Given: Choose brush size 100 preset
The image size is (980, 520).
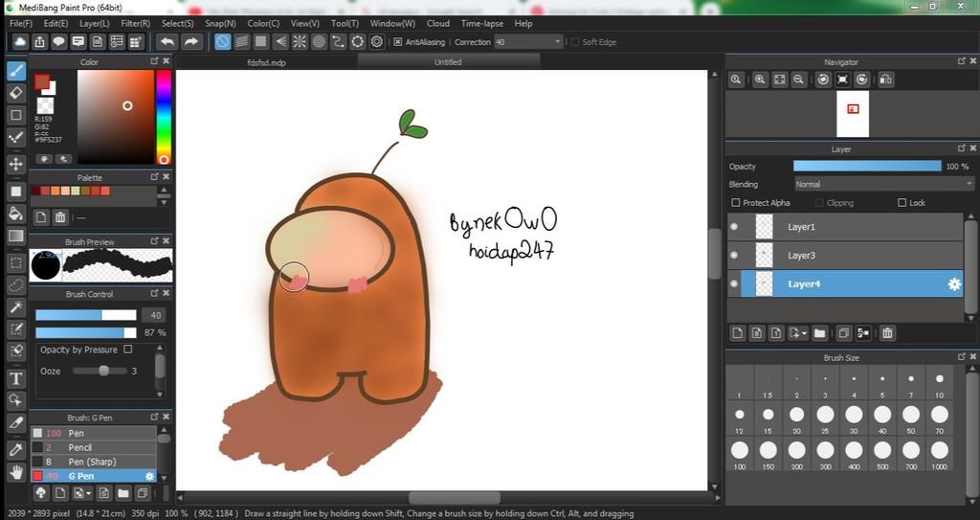Looking at the screenshot, I should (740, 454).
